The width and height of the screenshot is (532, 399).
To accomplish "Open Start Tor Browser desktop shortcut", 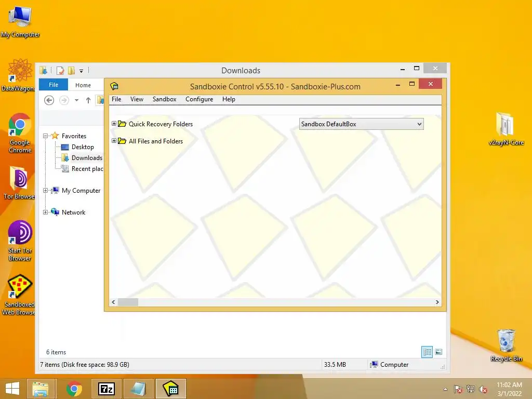I will (x=20, y=241).
